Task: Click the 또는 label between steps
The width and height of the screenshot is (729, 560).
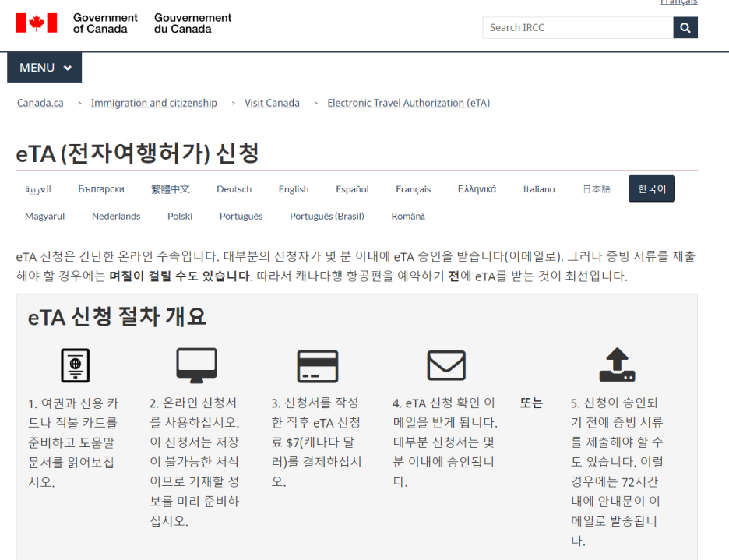Action: (531, 403)
